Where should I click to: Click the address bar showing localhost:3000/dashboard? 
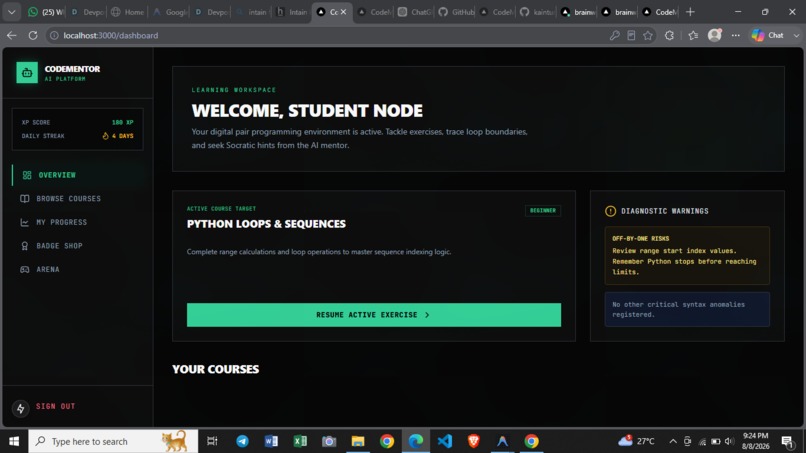pyautogui.click(x=329, y=35)
